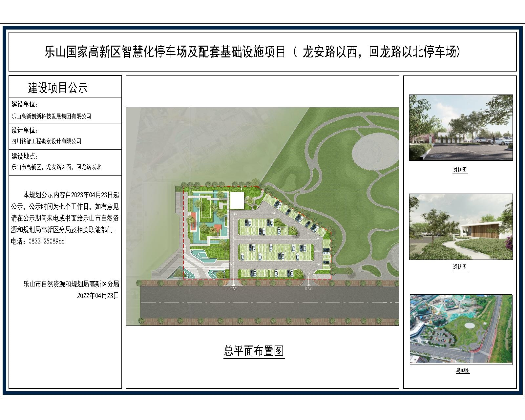The width and height of the screenshot is (525, 420).
Task: Select company name 乐山高新创新科技发展集团有限公司
Action: point(51,116)
